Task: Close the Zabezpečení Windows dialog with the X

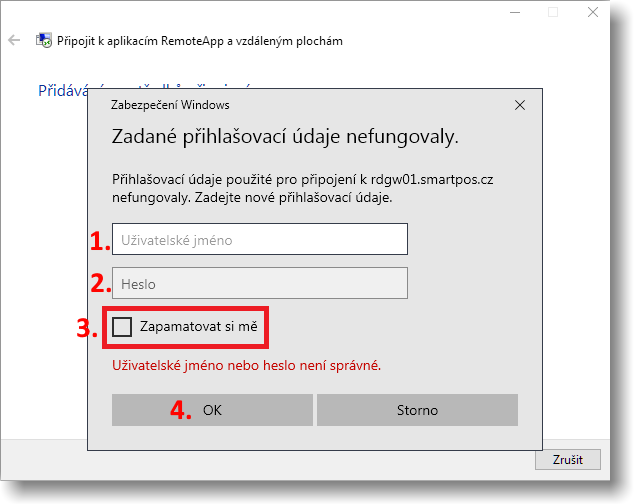Action: (x=519, y=104)
